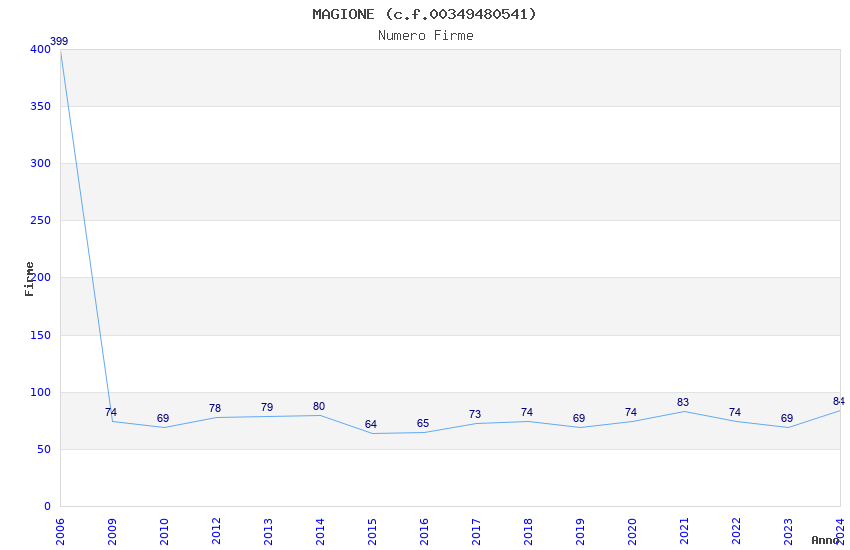Select the 74 data label for 2009
This screenshot has width=850, height=550.
(x=111, y=412)
